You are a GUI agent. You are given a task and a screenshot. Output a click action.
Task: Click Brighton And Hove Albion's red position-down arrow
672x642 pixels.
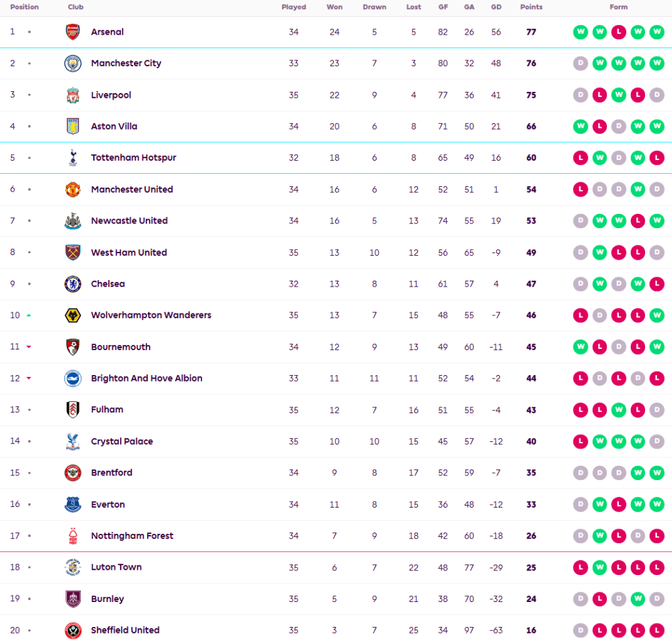click(29, 378)
